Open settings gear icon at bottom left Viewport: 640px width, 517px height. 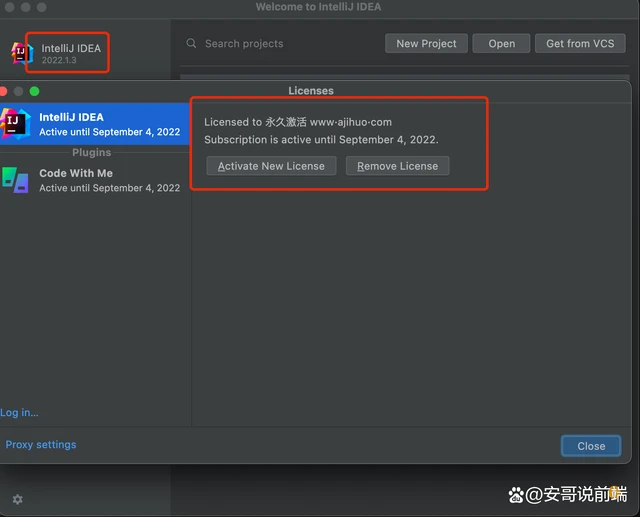17,499
